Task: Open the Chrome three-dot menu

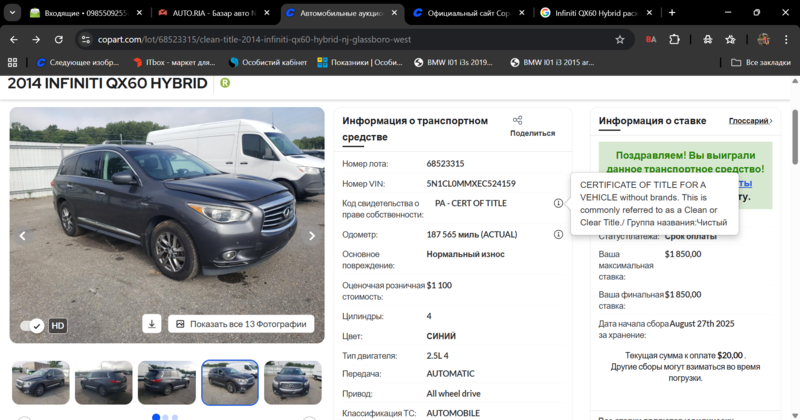Action: coord(786,39)
